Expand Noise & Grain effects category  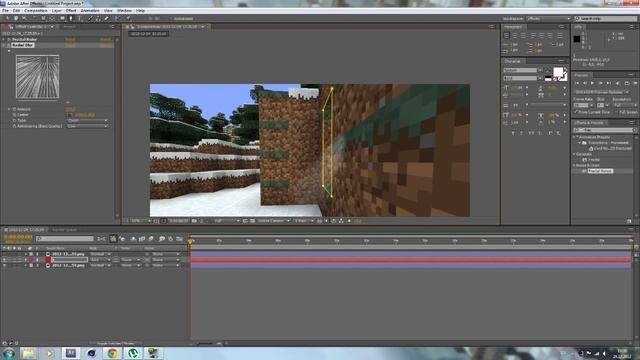click(575, 165)
